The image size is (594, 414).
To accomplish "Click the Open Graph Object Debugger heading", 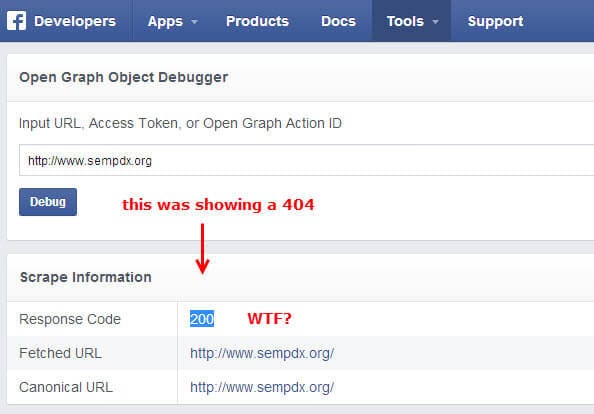I will click(123, 77).
